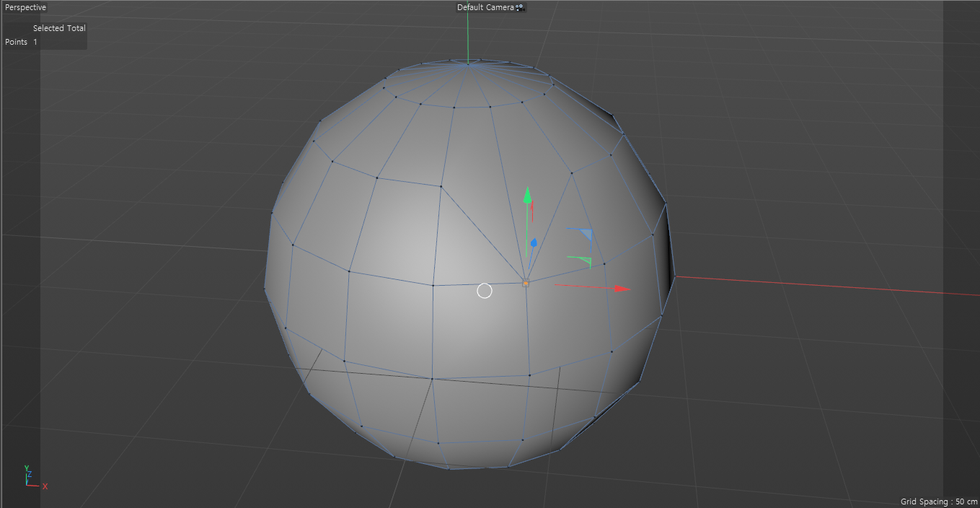Click the camera icon beside Default Camera
Image resolution: width=980 pixels, height=508 pixels.
pos(519,7)
